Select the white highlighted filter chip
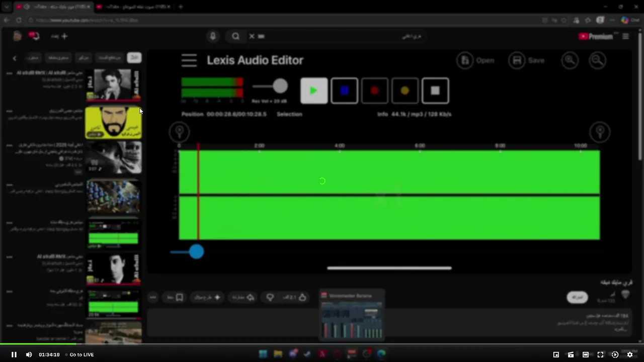Image resolution: width=644 pixels, height=362 pixels. [x=134, y=58]
